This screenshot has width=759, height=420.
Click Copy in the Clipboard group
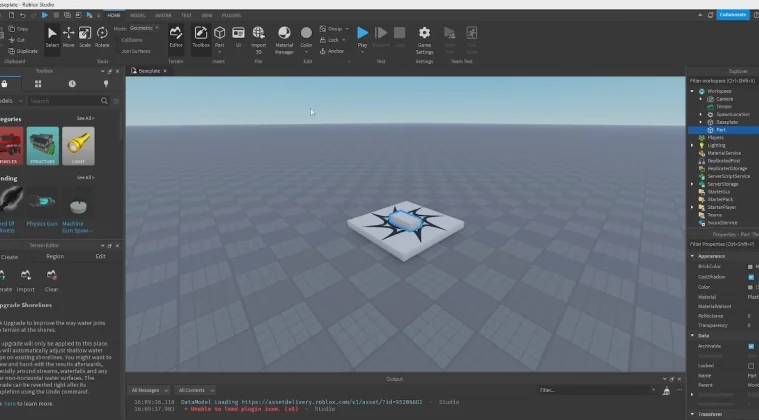click(x=18, y=29)
